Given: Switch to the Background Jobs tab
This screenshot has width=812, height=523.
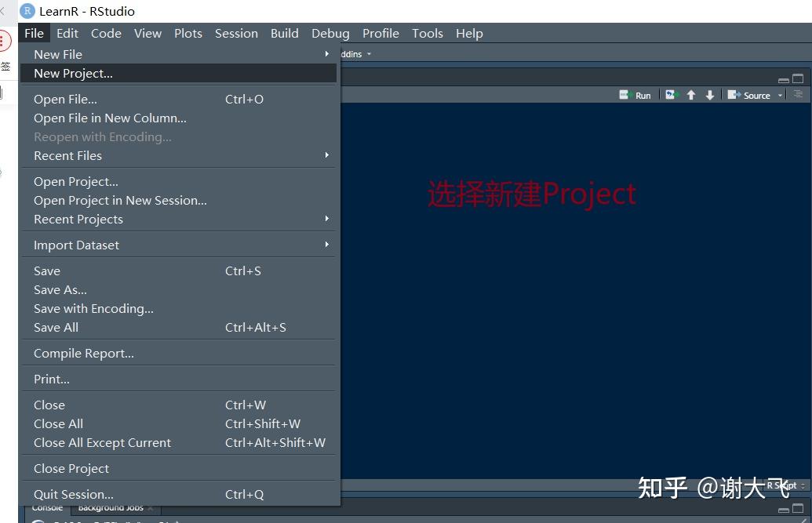Looking at the screenshot, I should pos(111,509).
